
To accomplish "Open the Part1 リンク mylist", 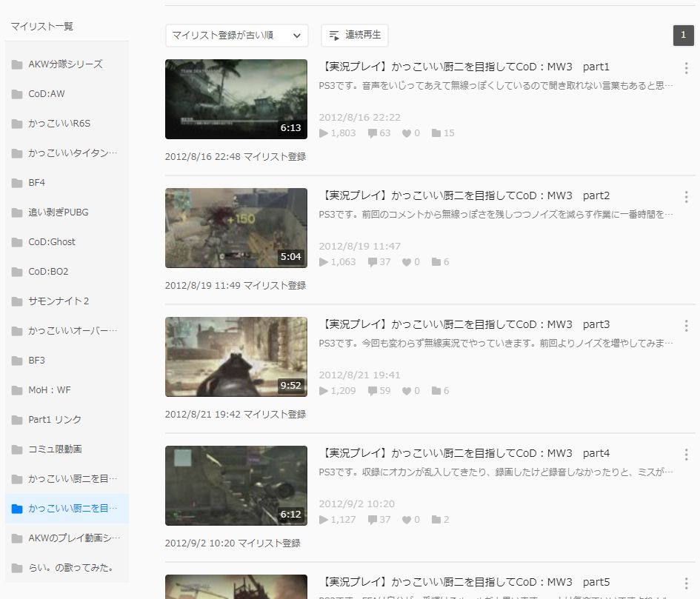I will tap(67, 420).
